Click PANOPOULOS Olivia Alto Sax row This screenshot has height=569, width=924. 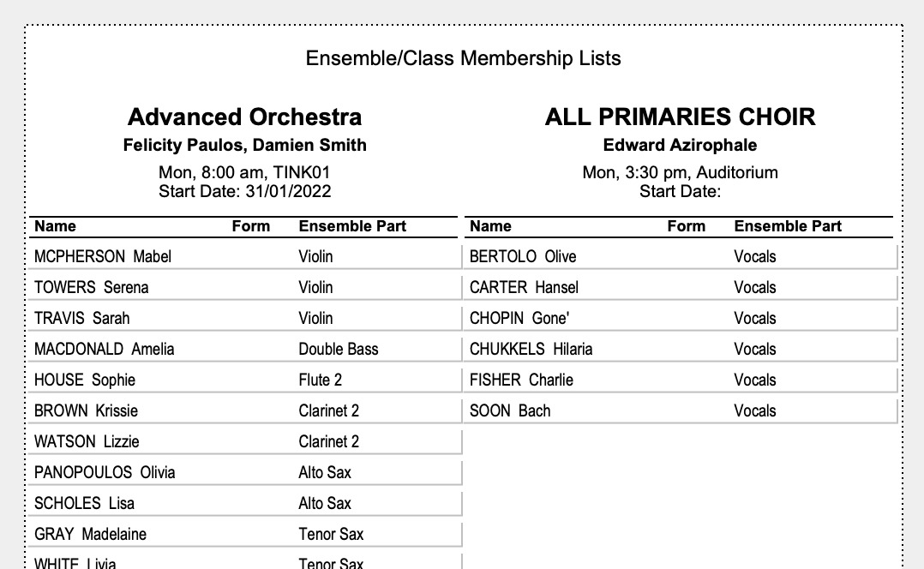[x=244, y=472]
